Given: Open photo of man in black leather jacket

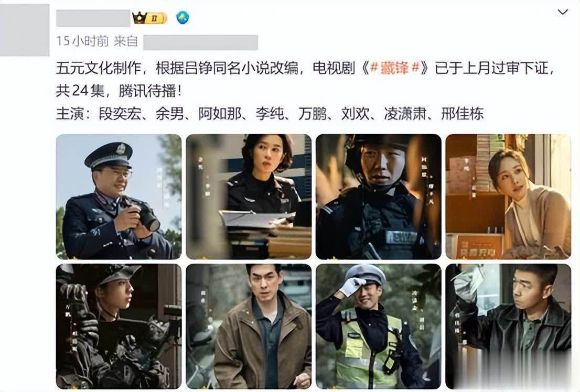Looking at the screenshot, I should coord(508,326).
